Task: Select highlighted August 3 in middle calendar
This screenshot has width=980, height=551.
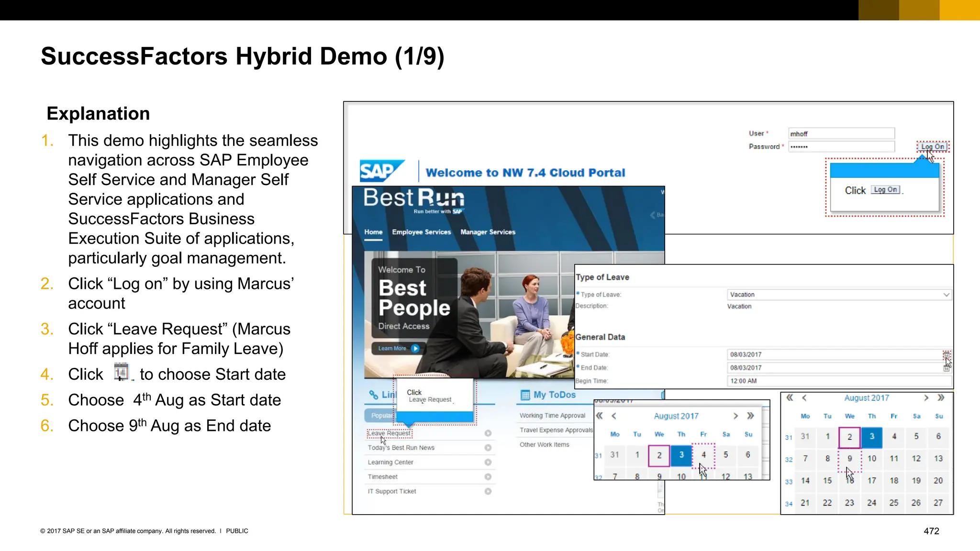Action: pyautogui.click(x=681, y=455)
